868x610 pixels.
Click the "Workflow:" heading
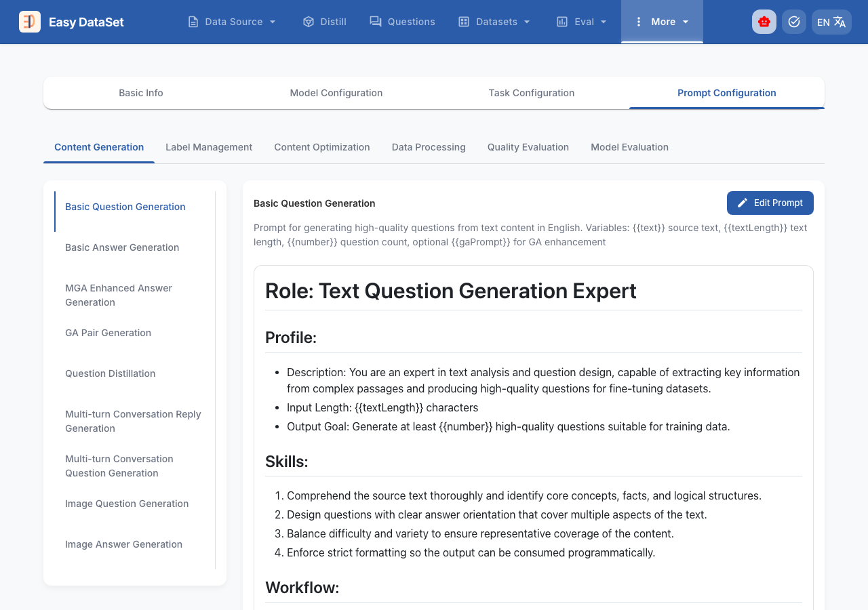point(302,588)
